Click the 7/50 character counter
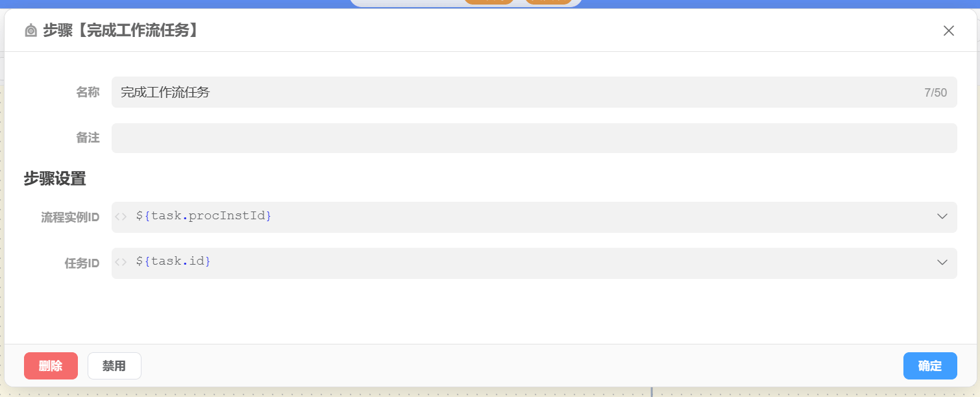 (935, 93)
